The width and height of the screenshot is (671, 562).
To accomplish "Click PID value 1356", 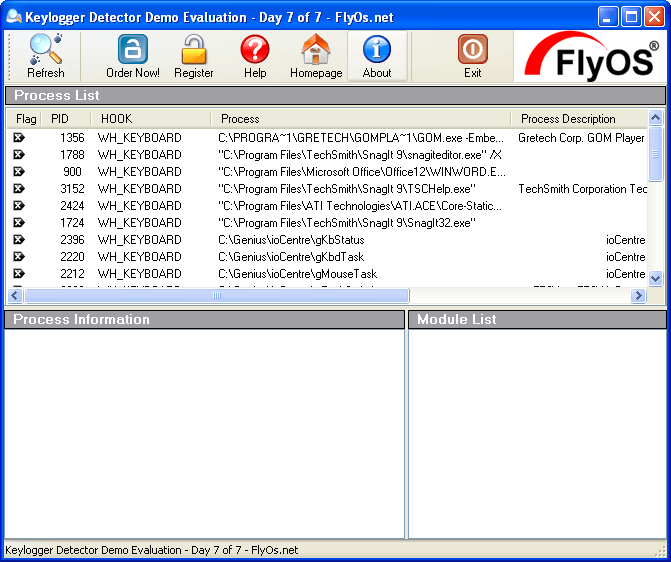I will tap(72, 138).
